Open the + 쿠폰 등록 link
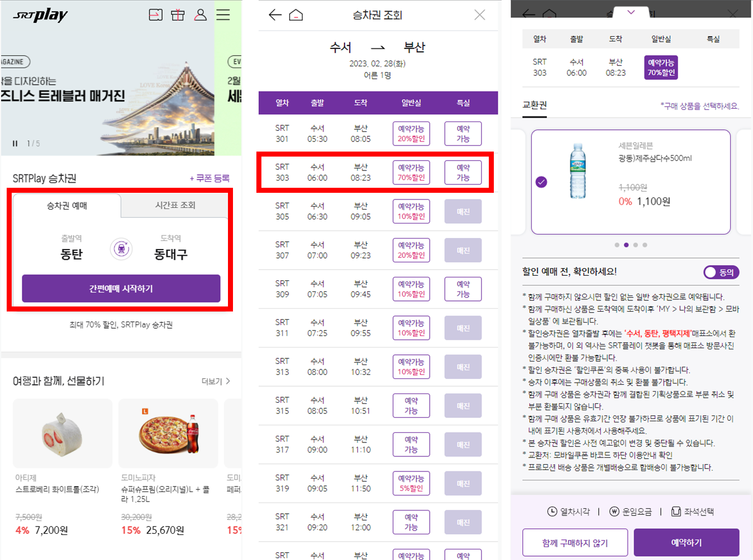Screen dimensions: 753x560 [210, 178]
